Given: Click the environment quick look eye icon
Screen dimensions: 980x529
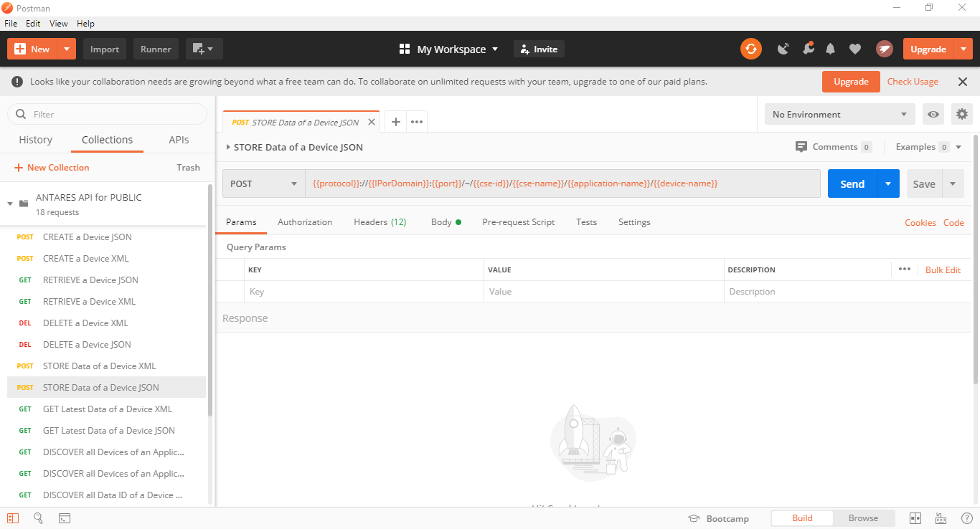Looking at the screenshot, I should (x=933, y=114).
